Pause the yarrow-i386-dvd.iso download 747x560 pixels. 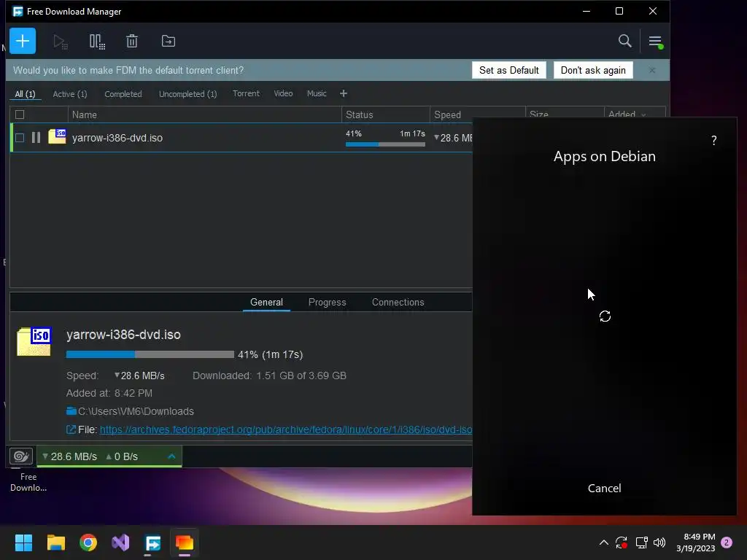click(36, 138)
